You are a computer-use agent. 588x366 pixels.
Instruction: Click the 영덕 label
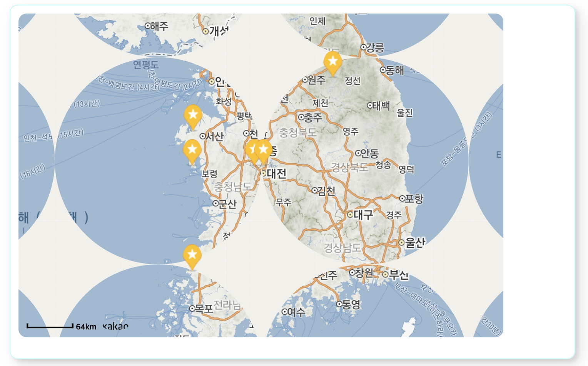pyautogui.click(x=406, y=170)
